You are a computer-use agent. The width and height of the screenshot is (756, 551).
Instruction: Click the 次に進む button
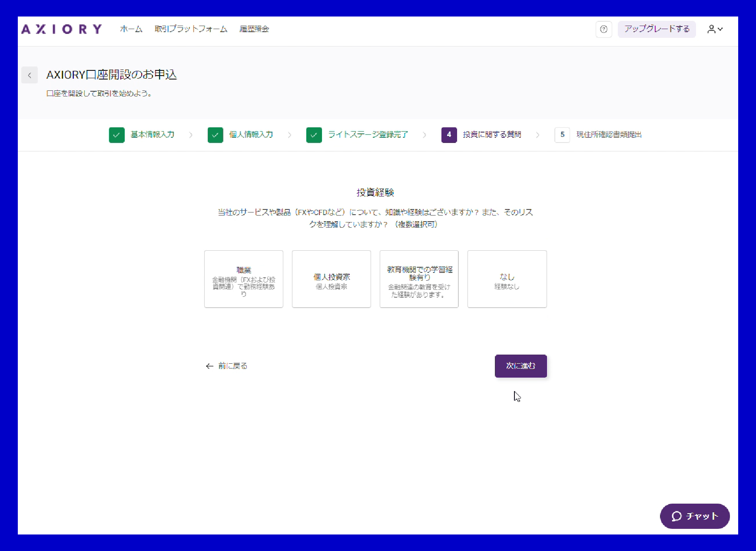click(x=521, y=366)
